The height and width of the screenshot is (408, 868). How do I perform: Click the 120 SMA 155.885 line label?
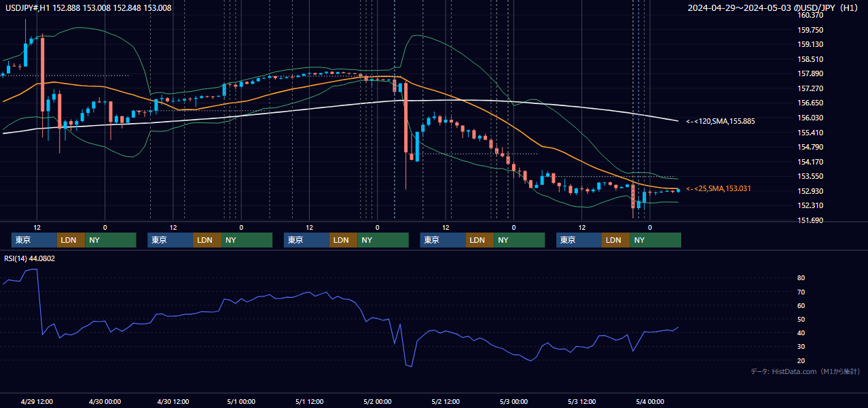(x=721, y=121)
